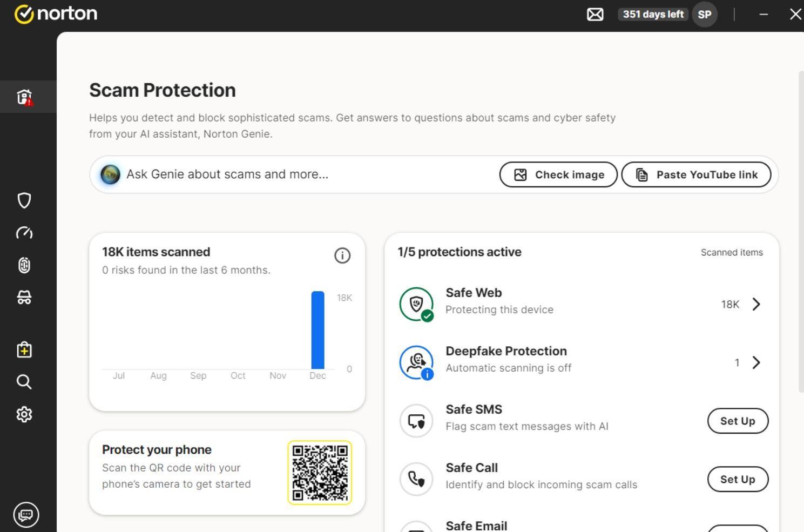This screenshot has height=532, width=804.
Task: Open the Identity incognito sidebar icon
Action: click(24, 298)
